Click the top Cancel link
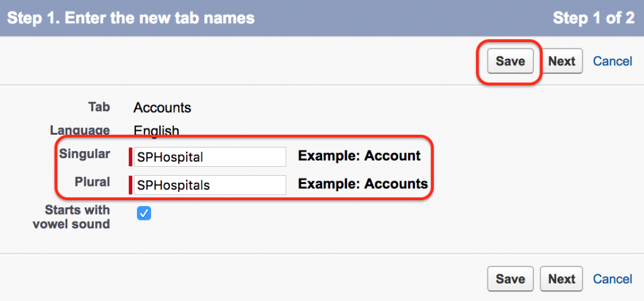This screenshot has width=644, height=301. [613, 61]
